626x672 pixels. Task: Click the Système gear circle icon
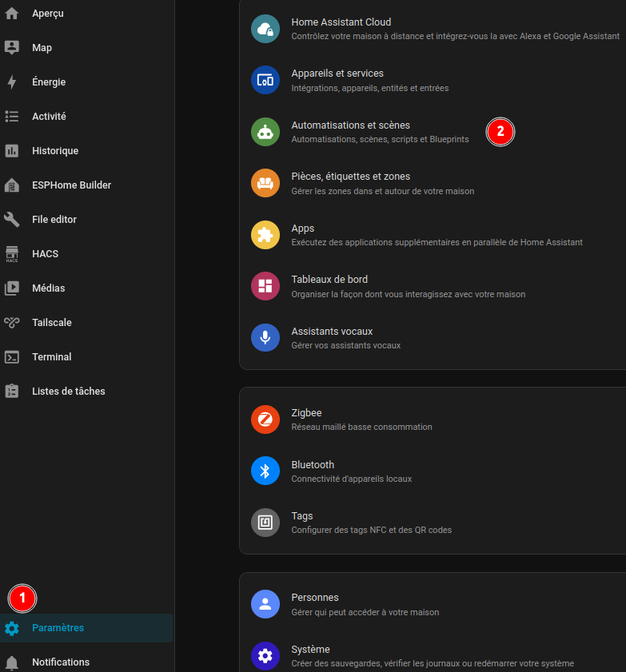tap(265, 656)
